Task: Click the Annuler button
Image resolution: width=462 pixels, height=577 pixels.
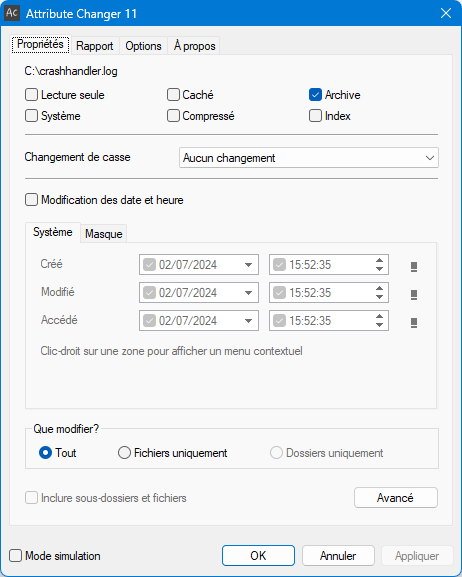Action: click(x=338, y=556)
